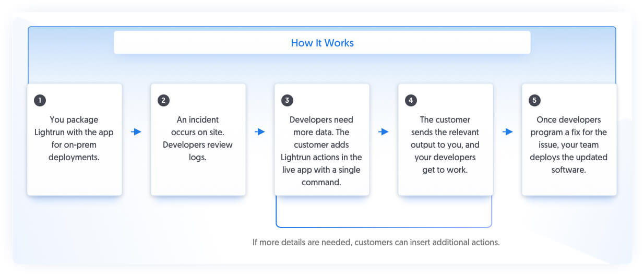The image size is (644, 276).
Task: Click the How It Works heading
Action: click(x=322, y=43)
